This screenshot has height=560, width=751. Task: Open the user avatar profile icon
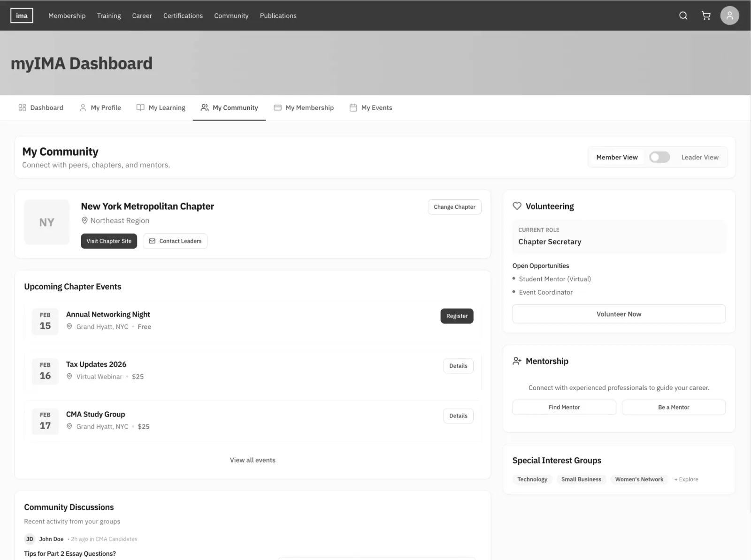tap(729, 15)
